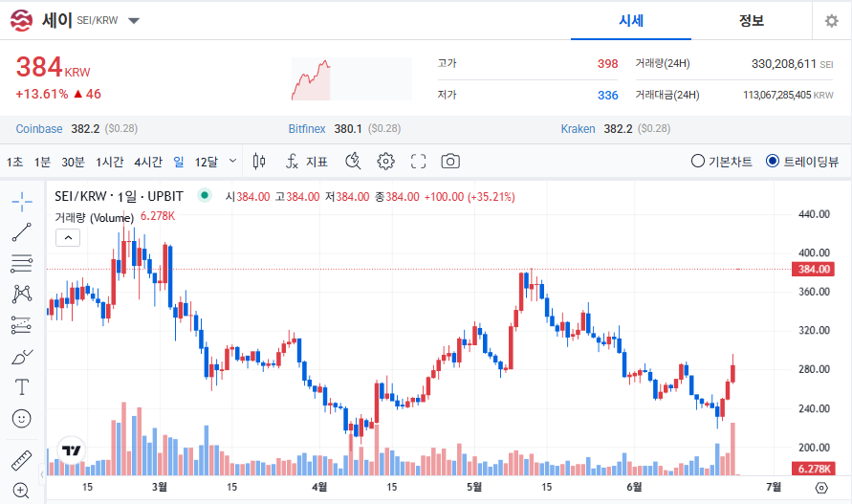Open chart settings gear in toolbar

(x=385, y=162)
